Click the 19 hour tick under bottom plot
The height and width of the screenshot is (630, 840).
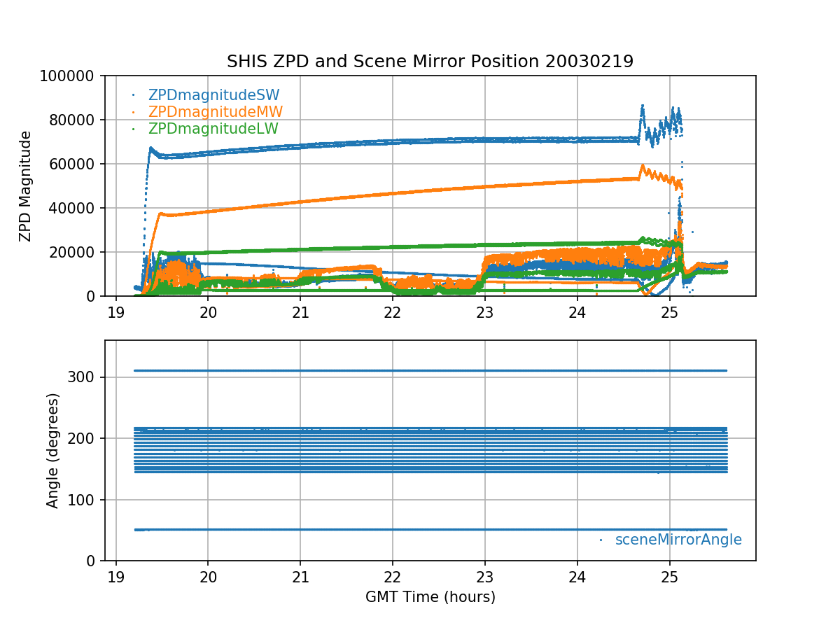tap(115, 576)
